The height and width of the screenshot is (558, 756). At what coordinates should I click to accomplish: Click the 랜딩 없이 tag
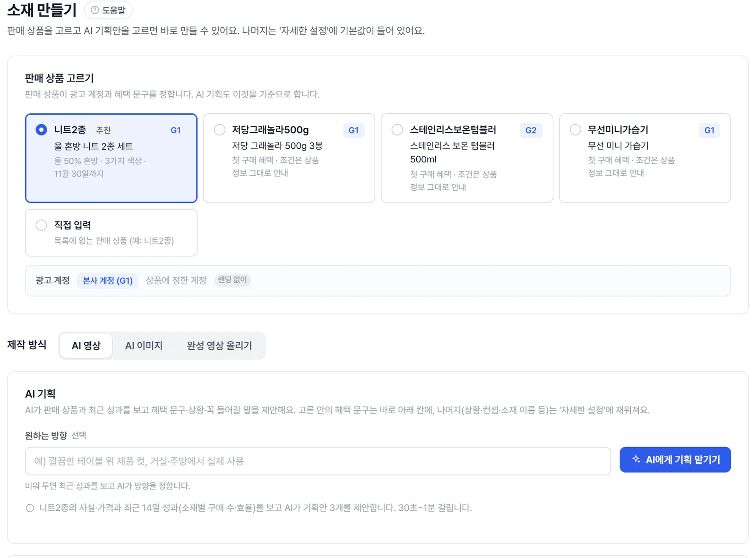(x=232, y=280)
